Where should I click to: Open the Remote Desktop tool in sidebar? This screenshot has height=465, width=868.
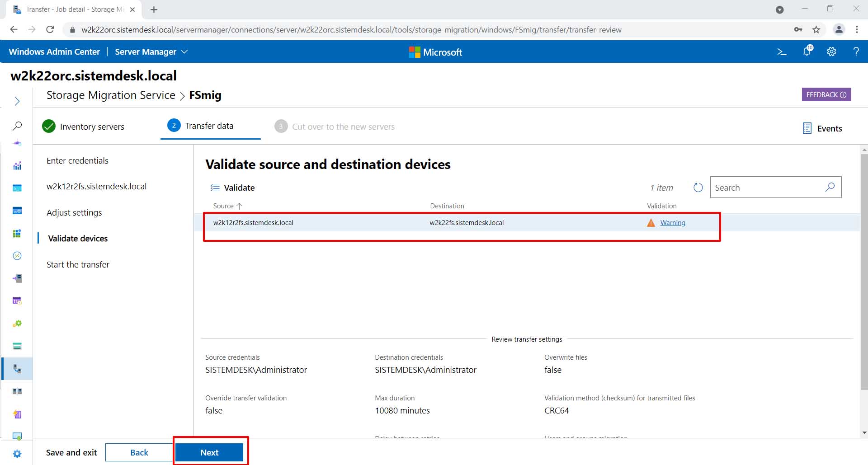pyautogui.click(x=17, y=256)
